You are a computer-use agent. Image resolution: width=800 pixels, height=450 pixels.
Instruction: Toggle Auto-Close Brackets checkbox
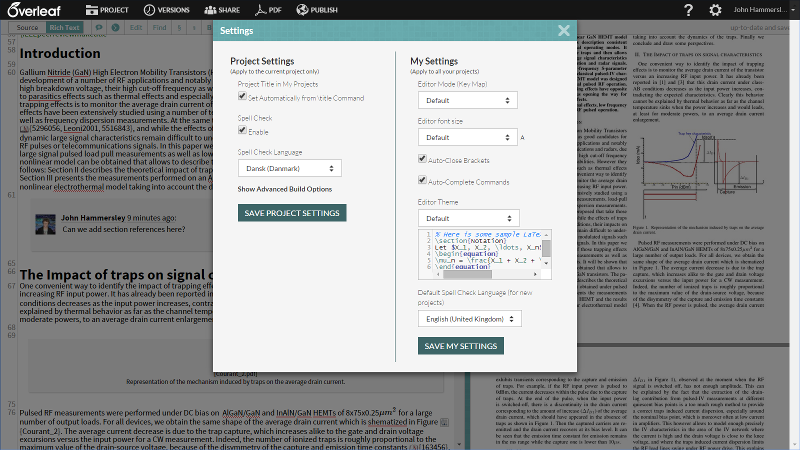click(x=422, y=158)
